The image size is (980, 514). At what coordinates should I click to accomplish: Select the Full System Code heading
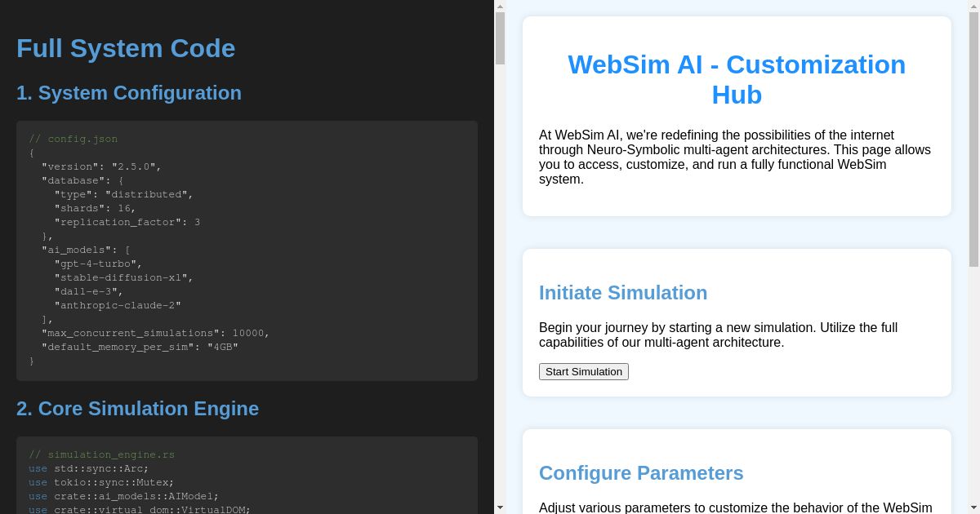pyautogui.click(x=126, y=48)
